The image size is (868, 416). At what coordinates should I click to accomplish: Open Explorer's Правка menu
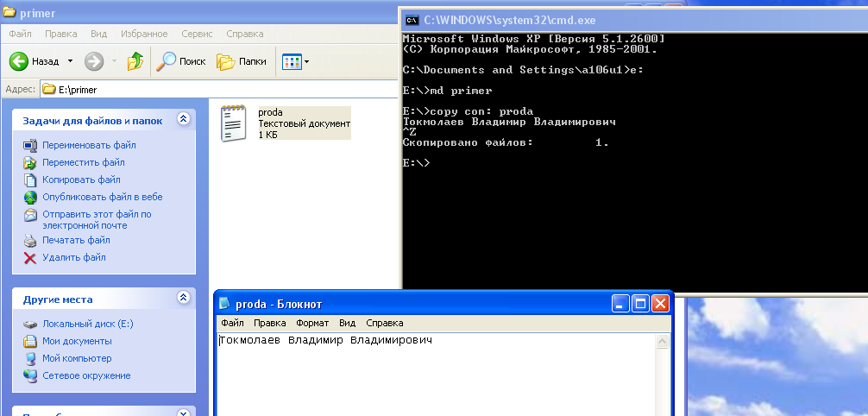[61, 34]
